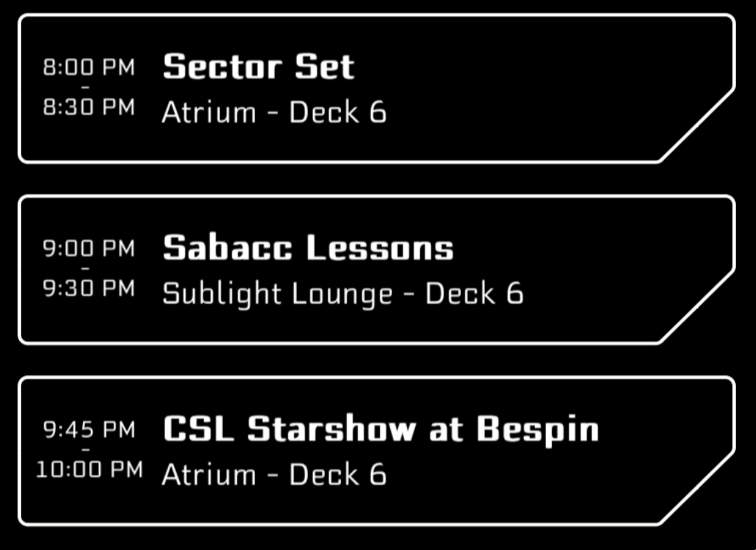Tap Atrium - Deck 6 under CSL Starshow
This screenshot has width=756, height=550.
coord(273,475)
